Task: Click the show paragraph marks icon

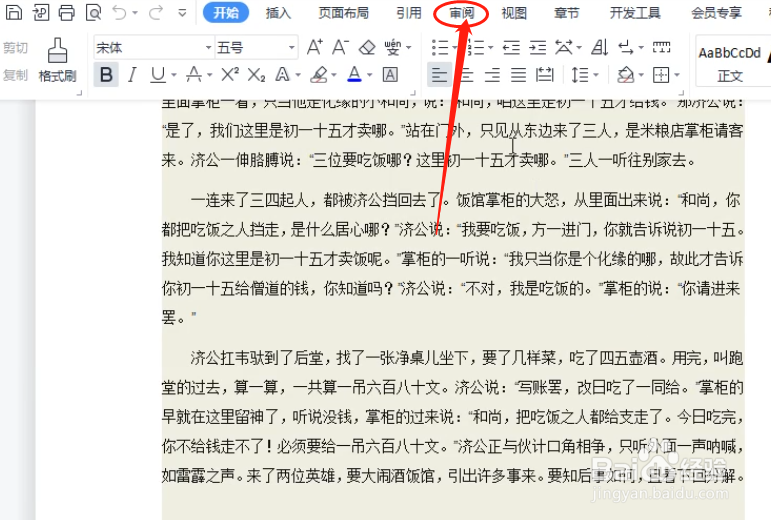Action: (x=626, y=48)
